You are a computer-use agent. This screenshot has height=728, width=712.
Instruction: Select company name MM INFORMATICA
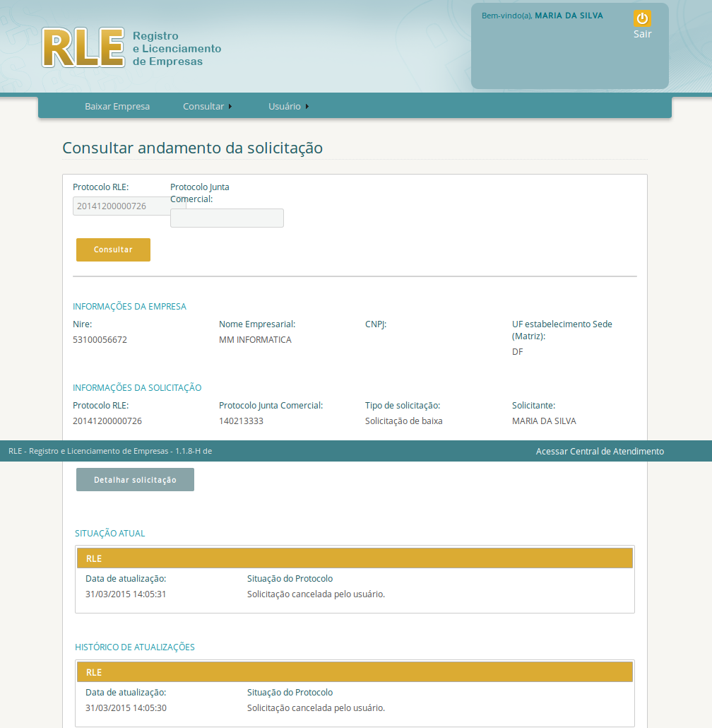click(x=255, y=340)
